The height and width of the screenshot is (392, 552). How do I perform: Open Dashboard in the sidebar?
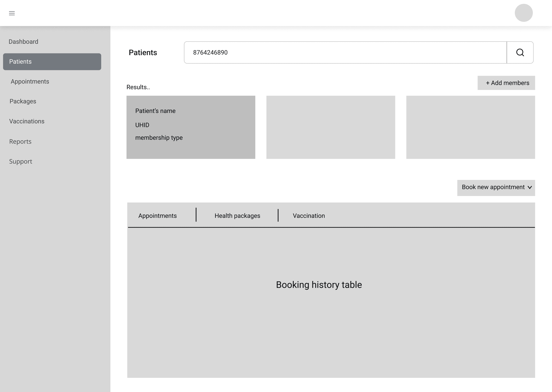23,42
